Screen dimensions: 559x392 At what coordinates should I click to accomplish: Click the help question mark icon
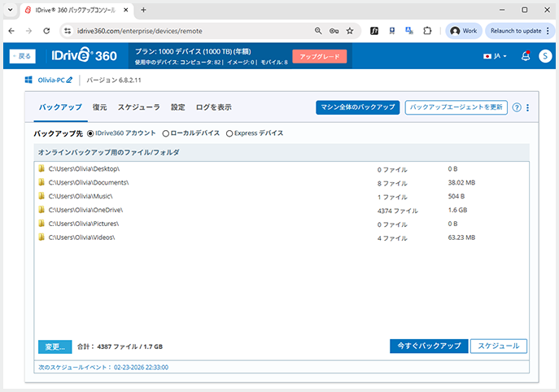517,107
